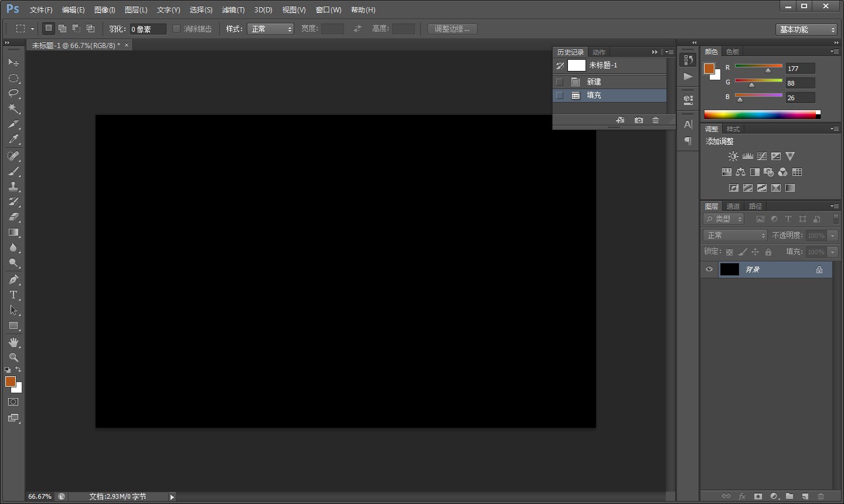Select the Zoom tool
The image size is (844, 504).
click(x=13, y=357)
